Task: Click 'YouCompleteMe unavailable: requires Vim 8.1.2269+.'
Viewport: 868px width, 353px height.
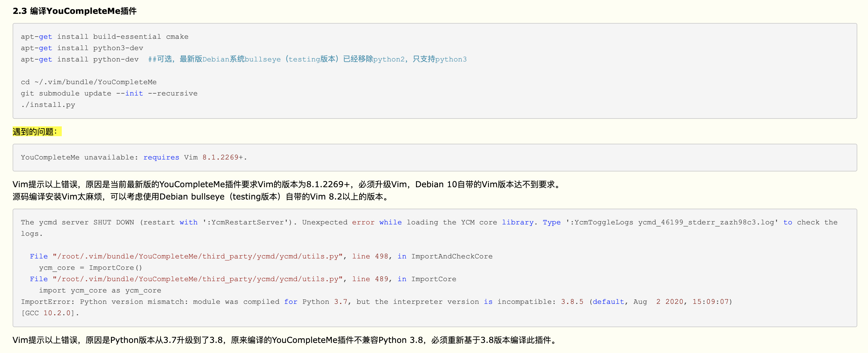Action: [x=134, y=157]
